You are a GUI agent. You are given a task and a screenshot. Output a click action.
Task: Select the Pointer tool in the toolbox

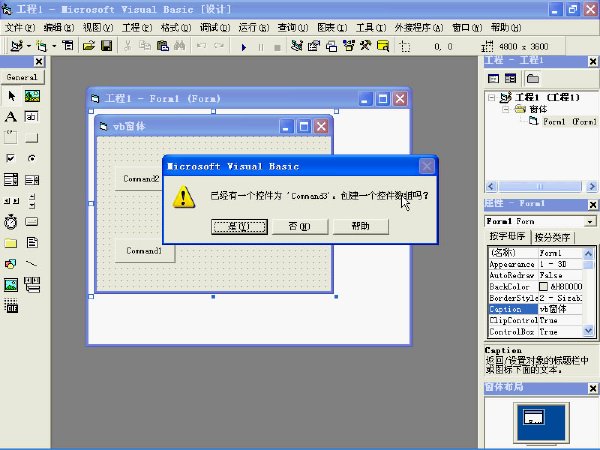tap(11, 96)
